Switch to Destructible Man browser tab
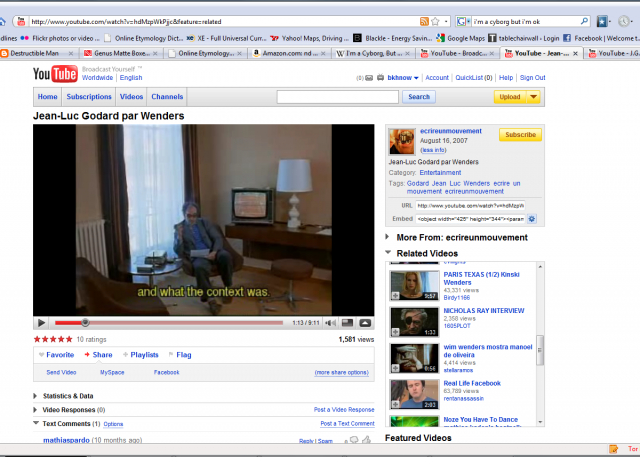 point(35,53)
